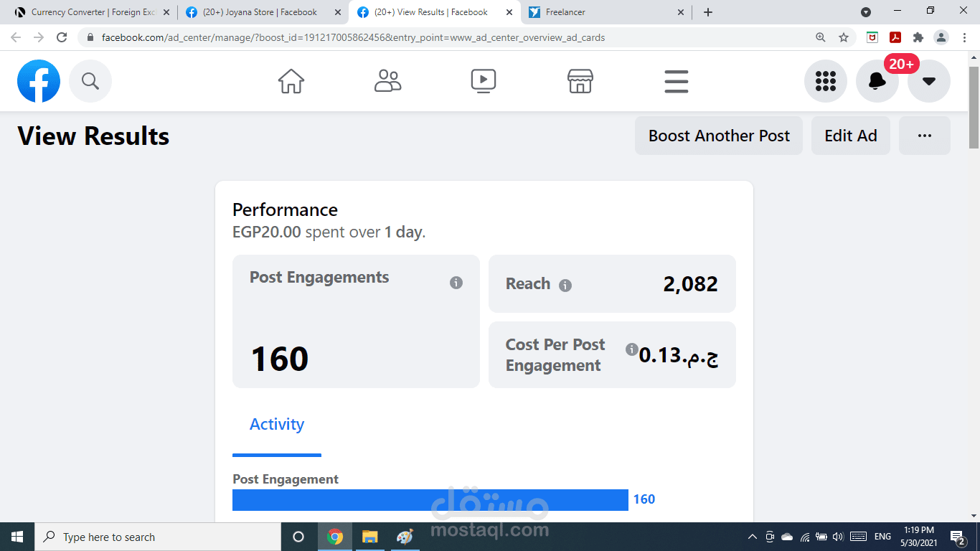This screenshot has height=551, width=980.
Task: Open the Facebook home logo
Action: (39, 81)
